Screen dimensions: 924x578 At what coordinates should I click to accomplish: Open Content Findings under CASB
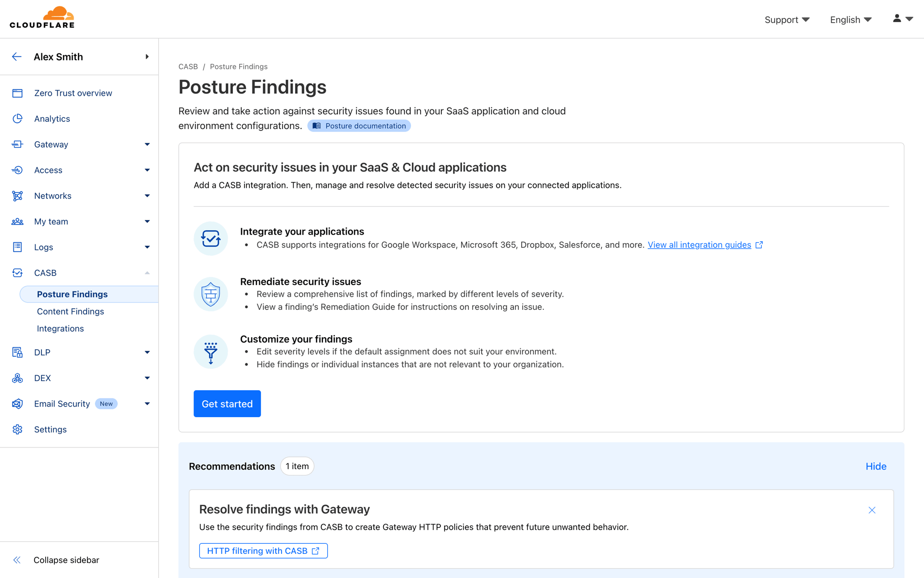tap(70, 312)
